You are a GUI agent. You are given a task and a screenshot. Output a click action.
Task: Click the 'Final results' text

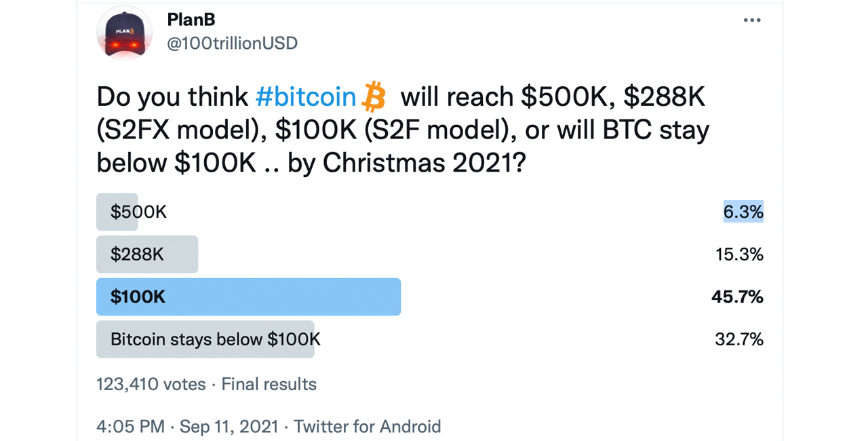(x=269, y=384)
